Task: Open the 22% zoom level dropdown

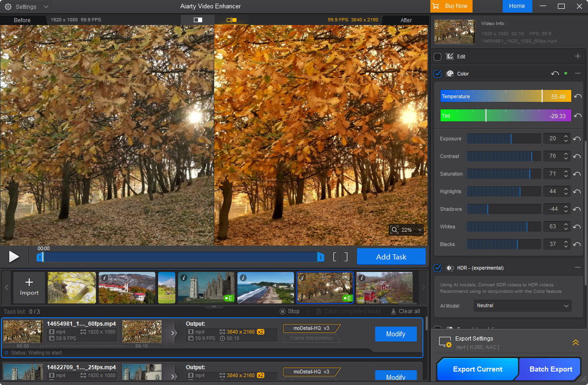Action: tap(419, 230)
